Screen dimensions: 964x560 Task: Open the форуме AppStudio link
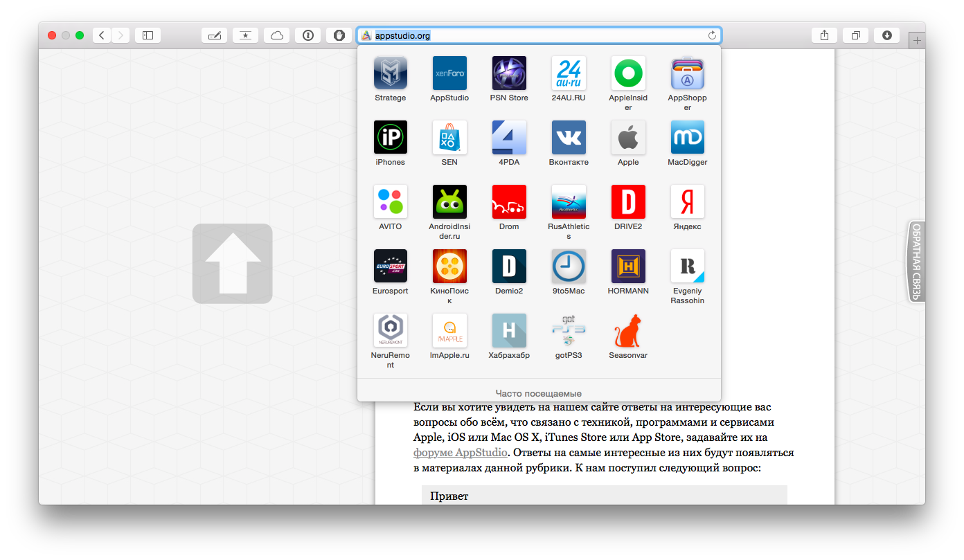[x=461, y=453]
